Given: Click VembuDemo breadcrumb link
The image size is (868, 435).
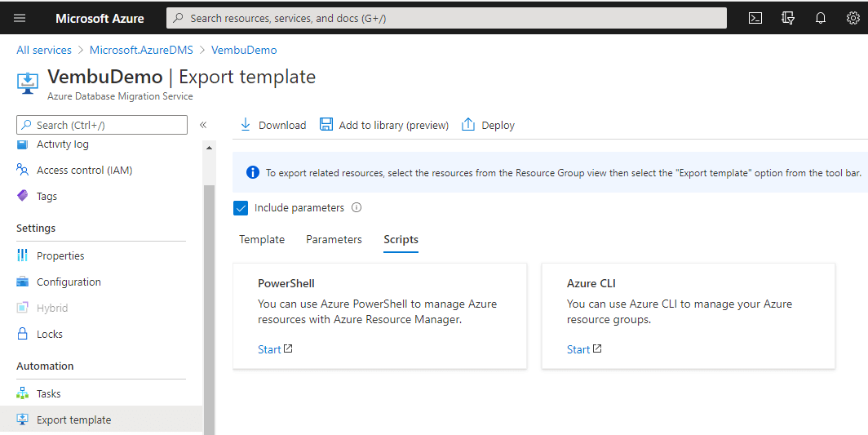Looking at the screenshot, I should pos(244,50).
